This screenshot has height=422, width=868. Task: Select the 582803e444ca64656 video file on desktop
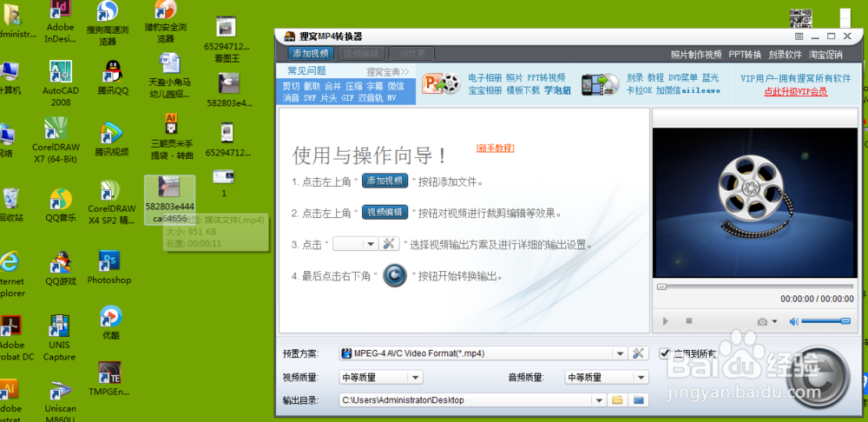tap(170, 200)
